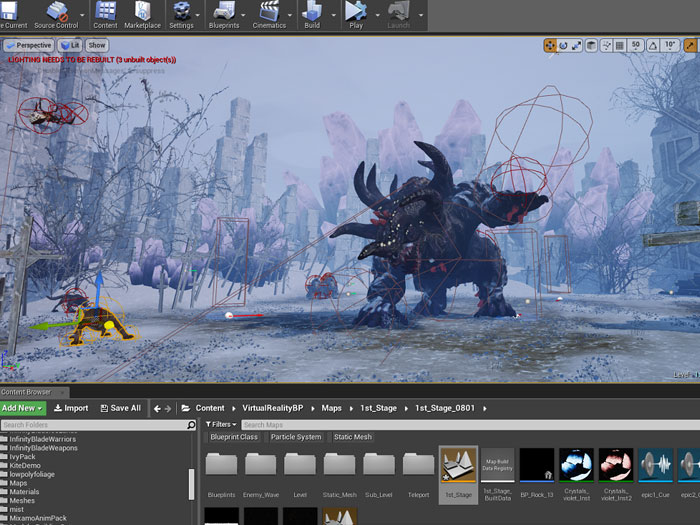
Task: Select the scale gizmo mode
Action: (577, 45)
